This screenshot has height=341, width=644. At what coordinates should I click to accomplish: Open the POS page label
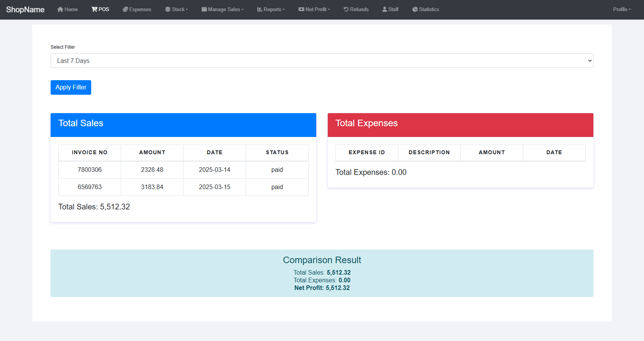(x=104, y=9)
